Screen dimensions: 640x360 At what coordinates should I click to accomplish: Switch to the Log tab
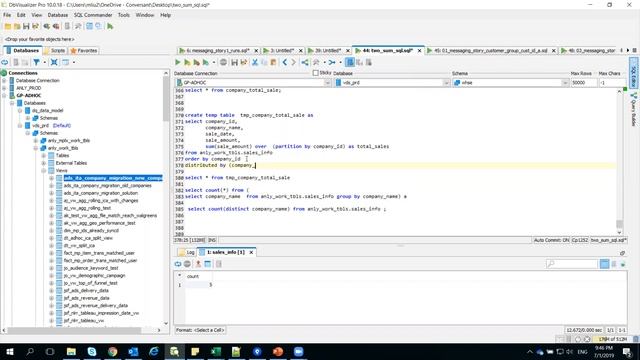click(x=187, y=252)
